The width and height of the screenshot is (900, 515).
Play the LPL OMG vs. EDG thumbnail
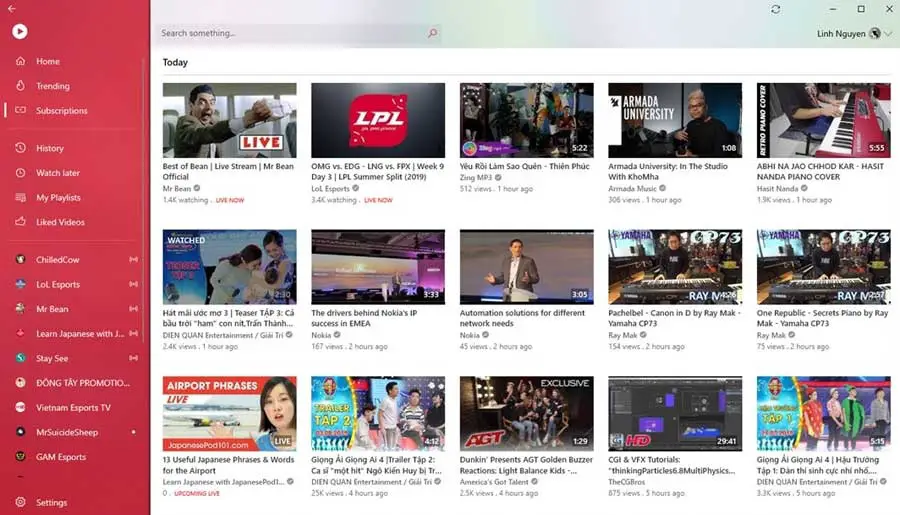pos(378,120)
